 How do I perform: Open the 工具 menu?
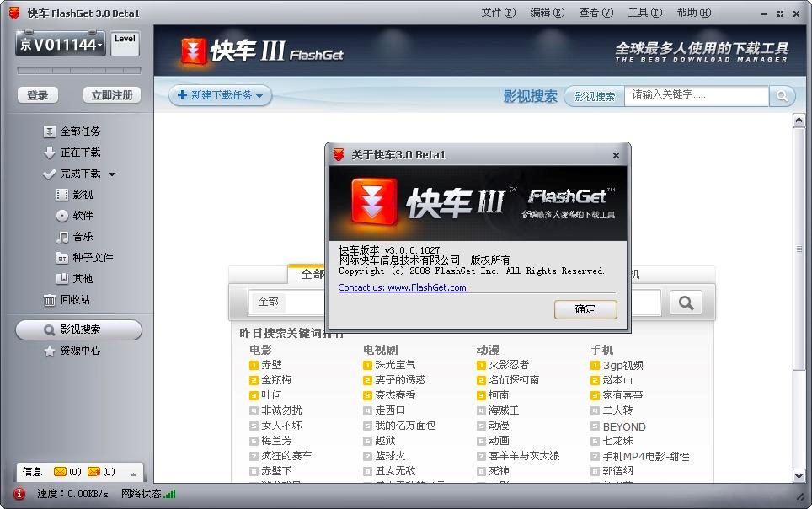point(647,13)
